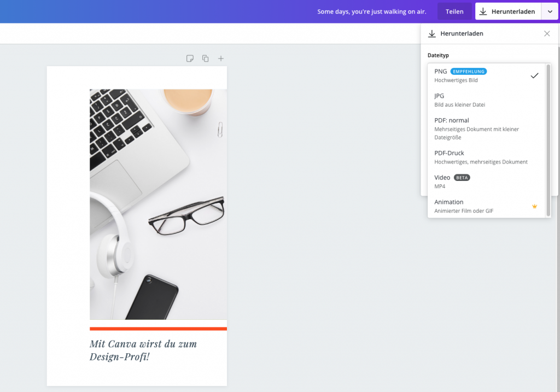The height and width of the screenshot is (392, 560).
Task: Click the download arrow icon in the panel header
Action: 432,33
